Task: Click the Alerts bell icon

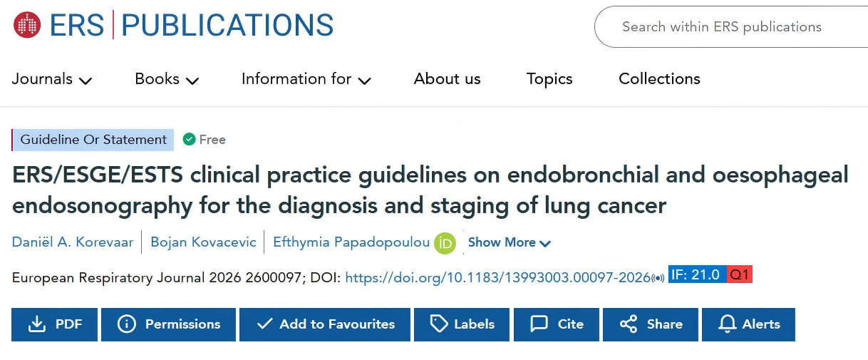Action: (727, 324)
